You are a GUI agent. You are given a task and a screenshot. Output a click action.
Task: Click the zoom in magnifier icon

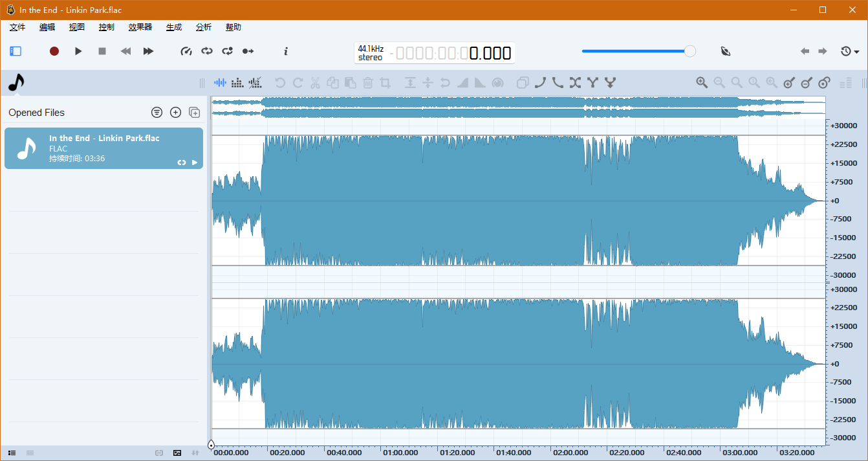702,82
